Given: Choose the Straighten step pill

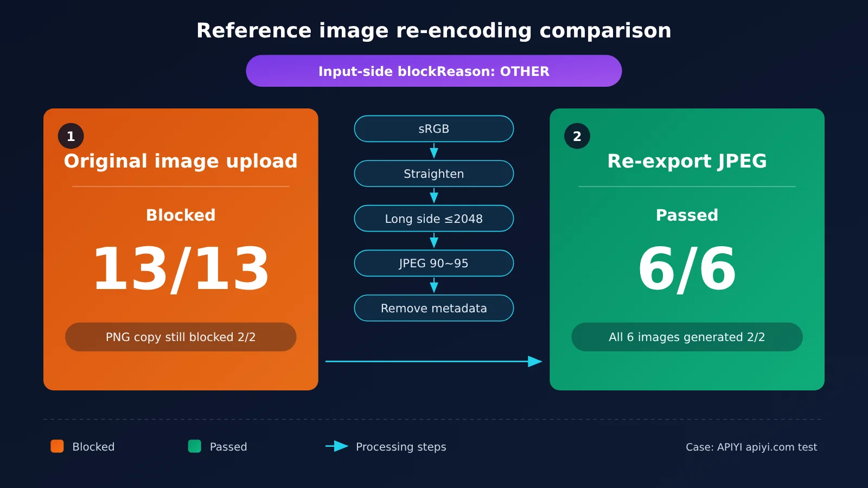Looking at the screenshot, I should click(434, 174).
